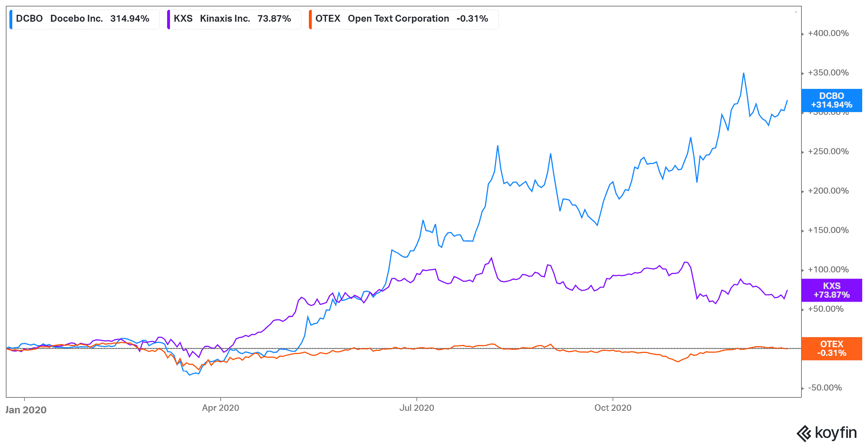Click the Jan 2020 date axis label
Viewport: 868px width, 448px height.
pos(26,410)
